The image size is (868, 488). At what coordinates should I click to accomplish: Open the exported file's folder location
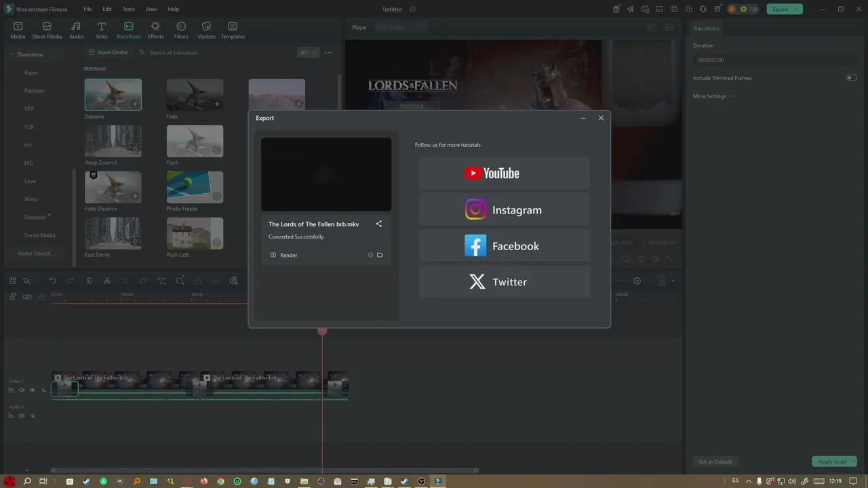(380, 255)
